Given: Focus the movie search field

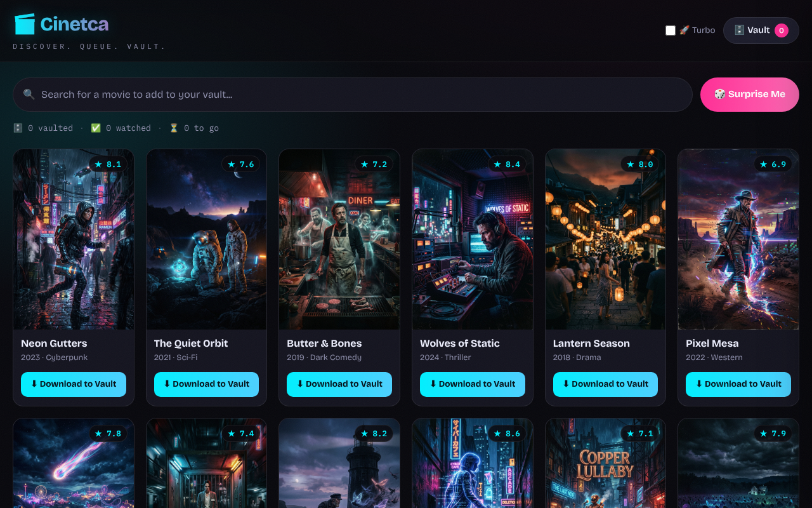Looking at the screenshot, I should [352, 95].
